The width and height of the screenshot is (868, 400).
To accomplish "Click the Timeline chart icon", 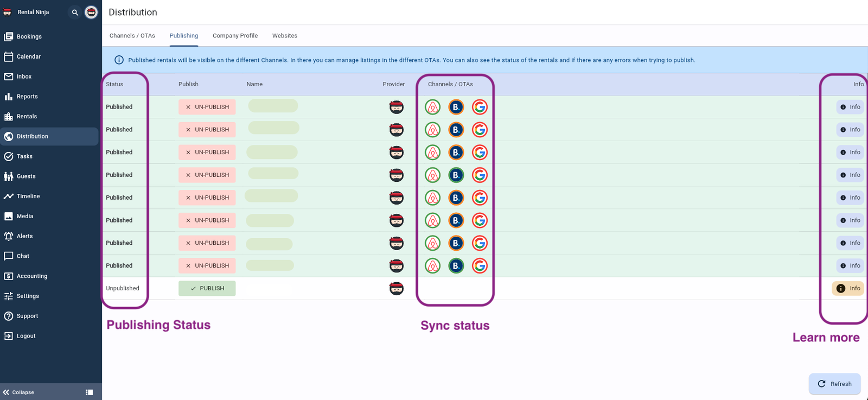I will click(9, 196).
